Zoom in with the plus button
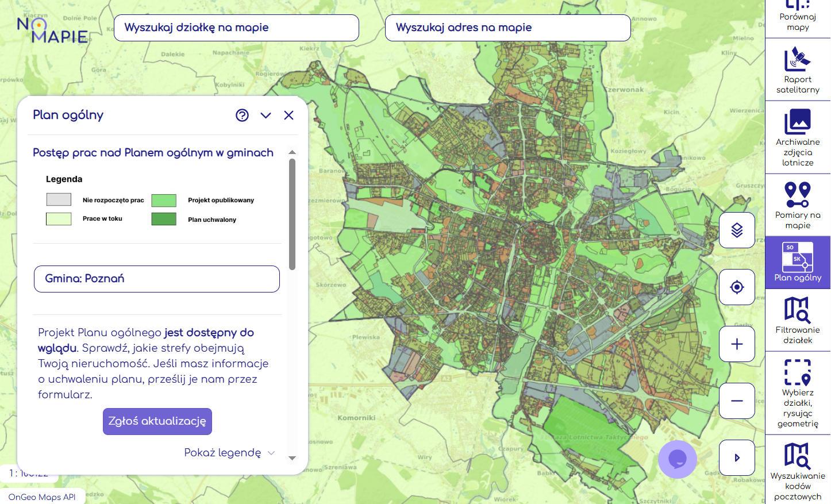The image size is (831, 504). click(737, 344)
